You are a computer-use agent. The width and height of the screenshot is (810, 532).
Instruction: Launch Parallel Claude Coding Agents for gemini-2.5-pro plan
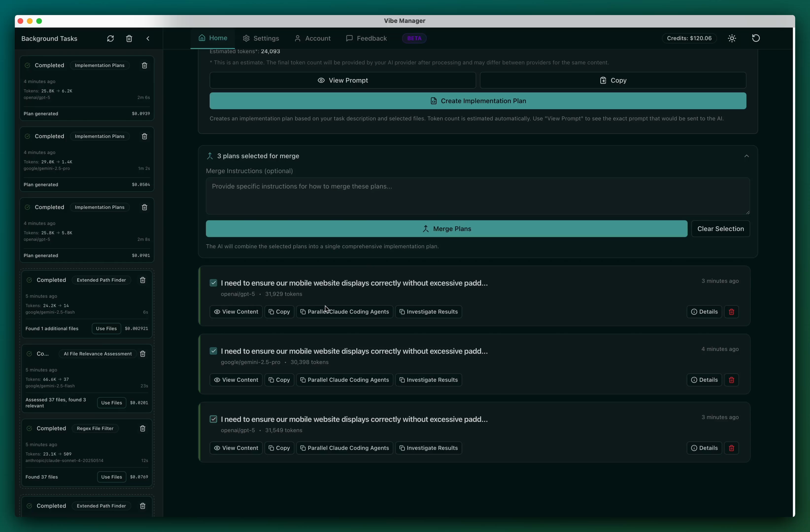tap(345, 380)
